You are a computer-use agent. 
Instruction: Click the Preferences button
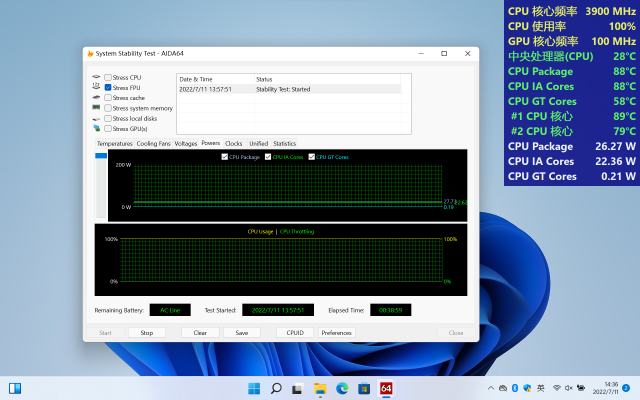[x=336, y=332]
